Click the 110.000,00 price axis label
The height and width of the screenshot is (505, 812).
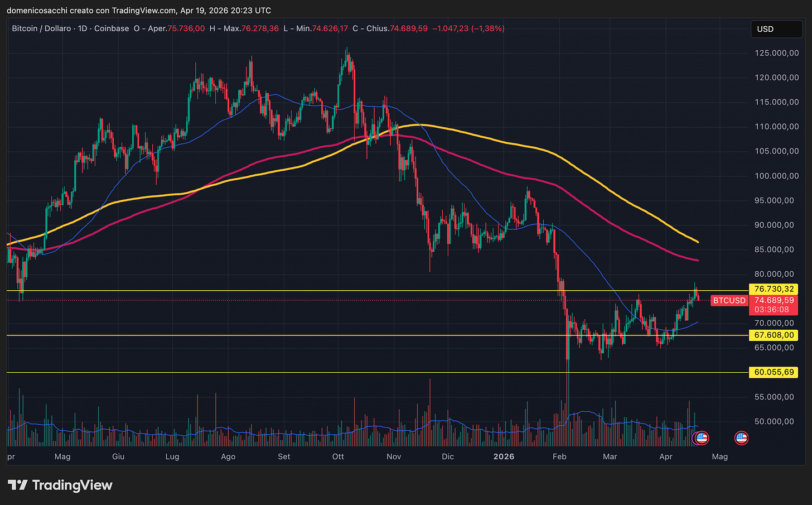(x=777, y=127)
